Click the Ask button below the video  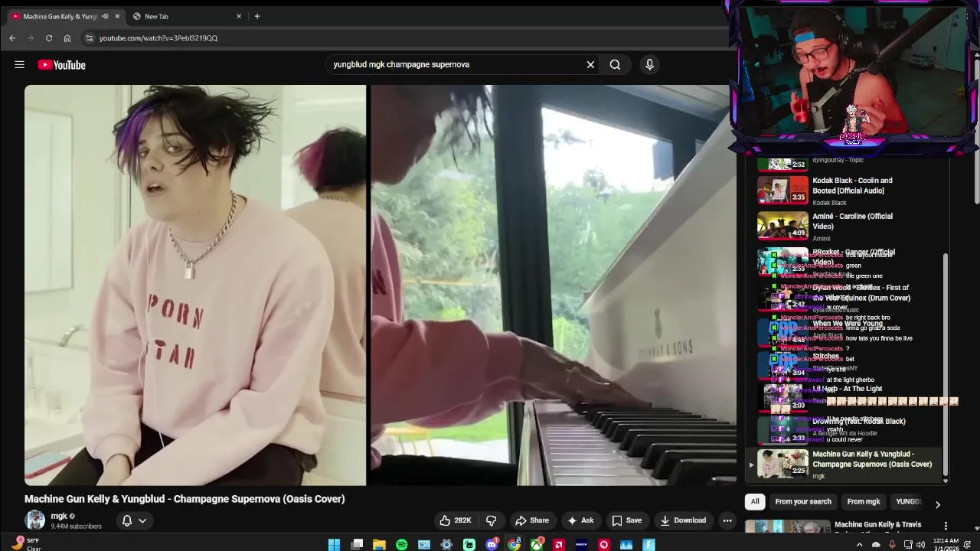click(x=580, y=520)
